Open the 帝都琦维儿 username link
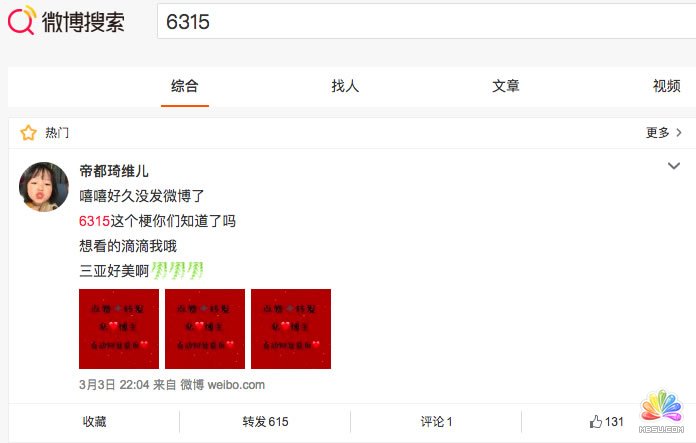 tap(114, 171)
